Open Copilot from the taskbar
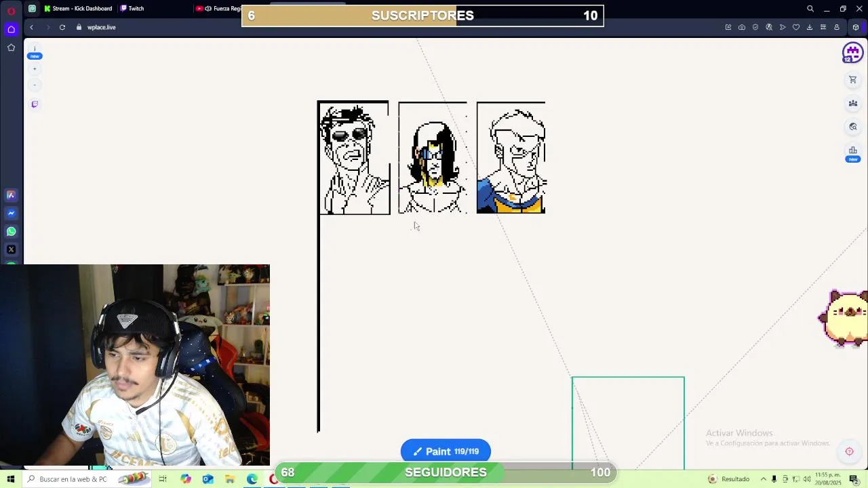The width and height of the screenshot is (868, 488). point(186,479)
